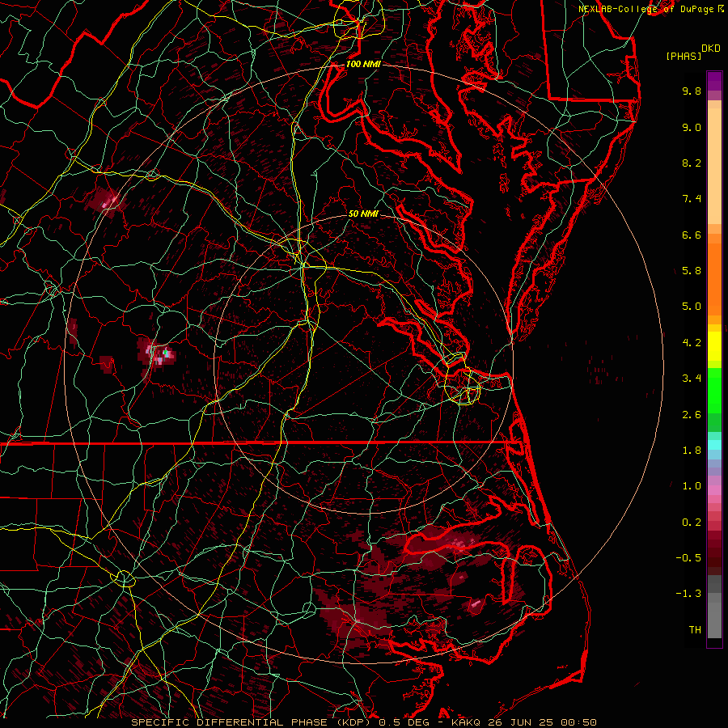Click the purple top of color bar
The width and height of the screenshot is (728, 728).
pyautogui.click(x=714, y=81)
